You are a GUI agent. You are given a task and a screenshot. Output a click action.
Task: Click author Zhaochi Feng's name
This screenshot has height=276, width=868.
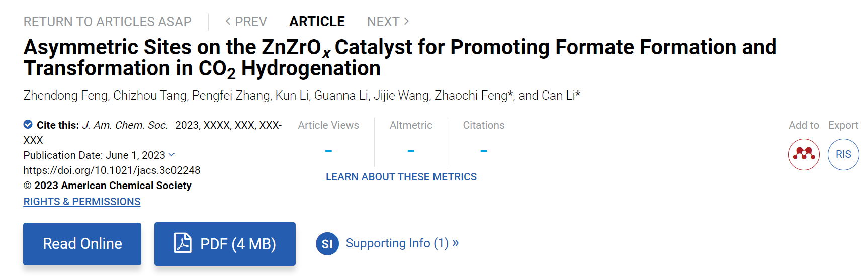pos(471,96)
